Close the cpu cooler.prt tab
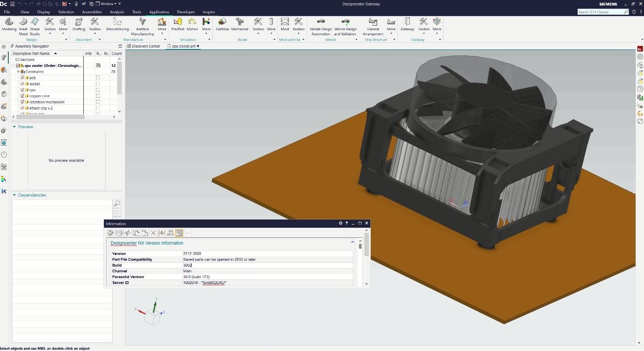644x351 pixels. pyautogui.click(x=197, y=46)
